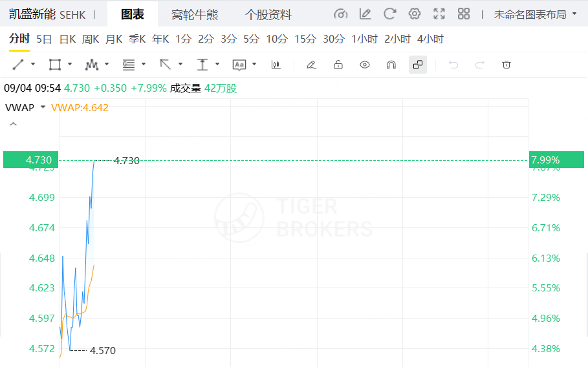588x367 pixels.
Task: Expand the text annotation dropdown arrow
Action: pyautogui.click(x=254, y=65)
